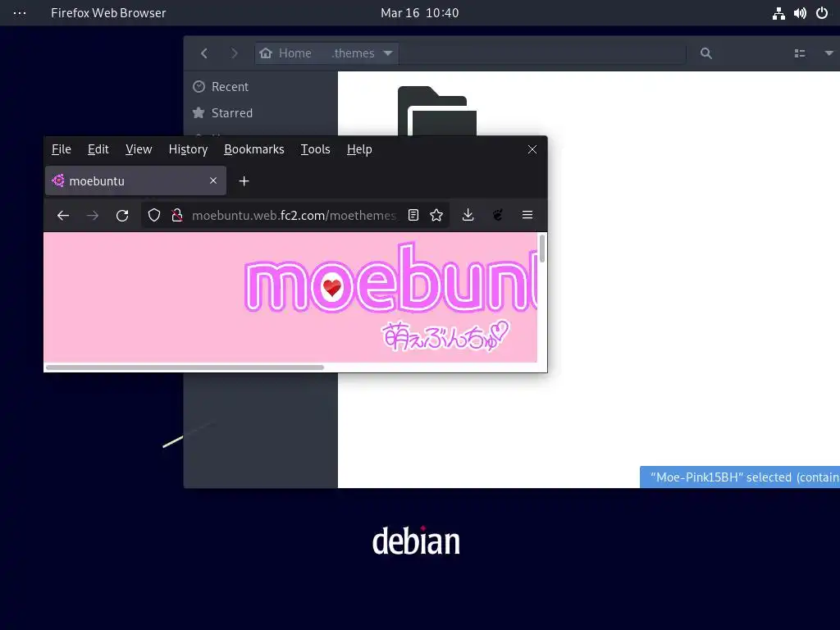
Task: Click the insecure connection padlock icon
Action: 177,216
